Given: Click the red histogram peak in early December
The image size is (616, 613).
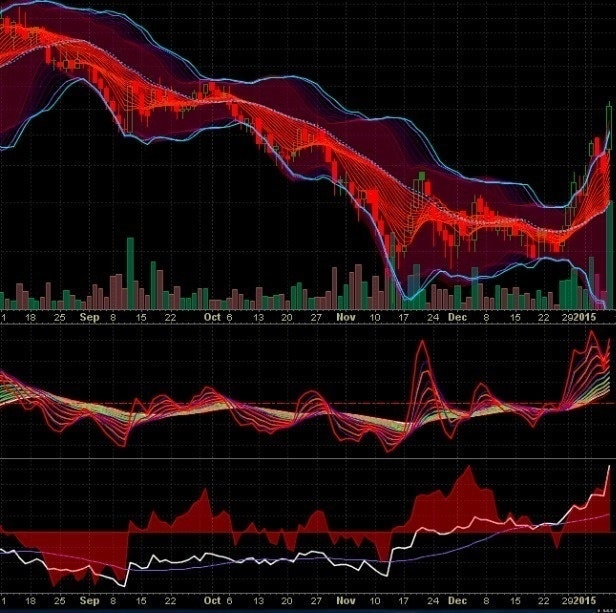Looking at the screenshot, I should (x=466, y=470).
